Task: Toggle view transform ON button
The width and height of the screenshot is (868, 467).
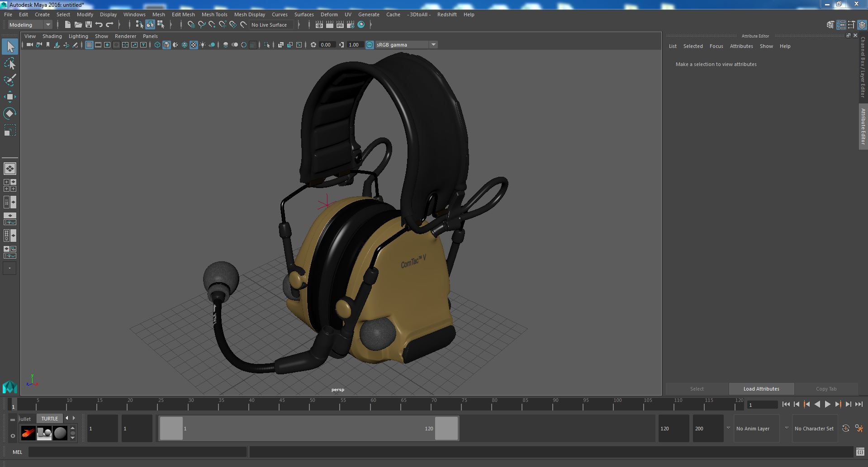Action: point(370,45)
